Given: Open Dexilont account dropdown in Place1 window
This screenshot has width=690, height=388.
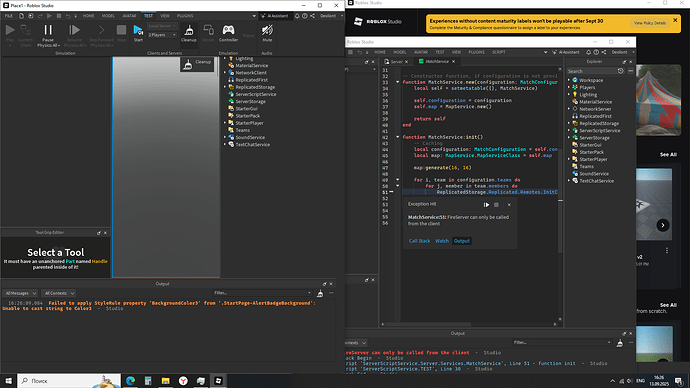Looking at the screenshot, I should pyautogui.click(x=331, y=16).
